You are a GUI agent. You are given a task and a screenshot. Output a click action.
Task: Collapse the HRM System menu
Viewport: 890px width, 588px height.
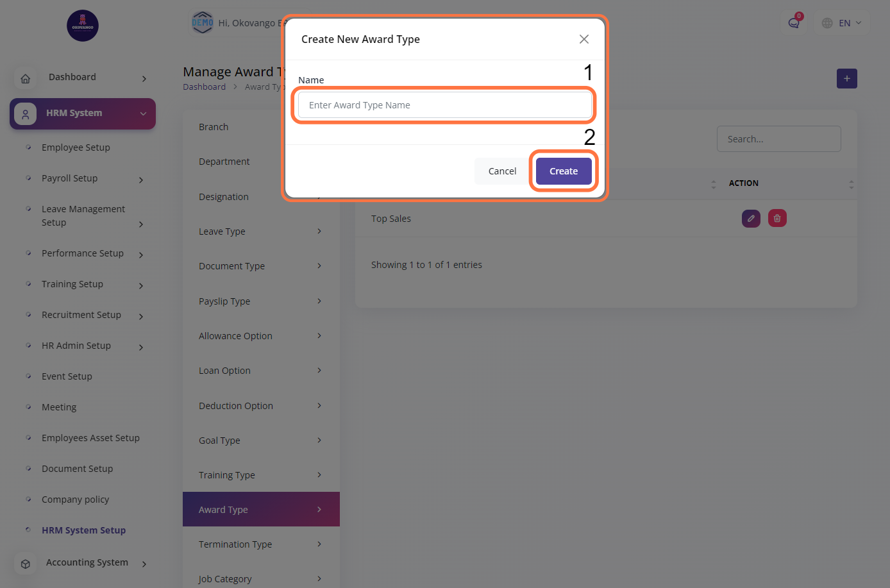(x=143, y=113)
